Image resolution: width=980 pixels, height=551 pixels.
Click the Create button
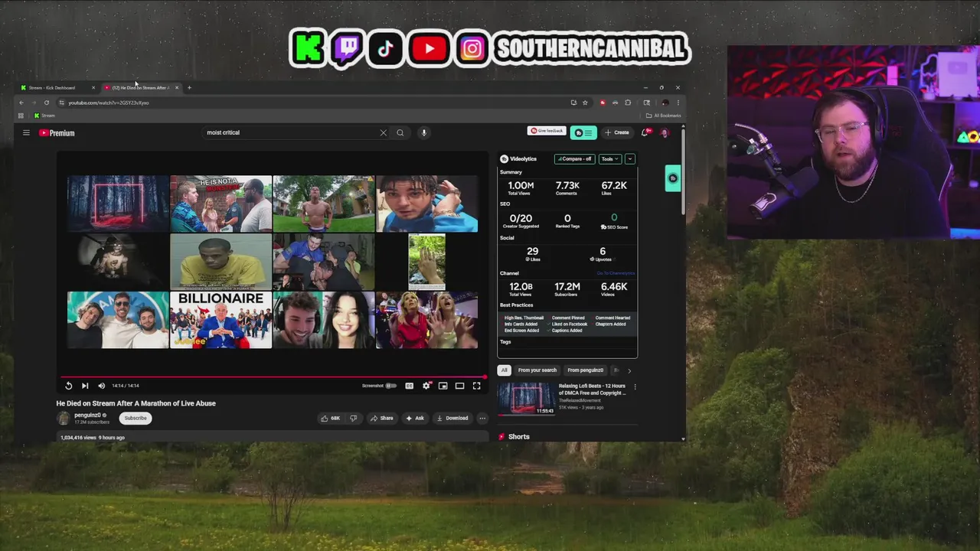(617, 132)
